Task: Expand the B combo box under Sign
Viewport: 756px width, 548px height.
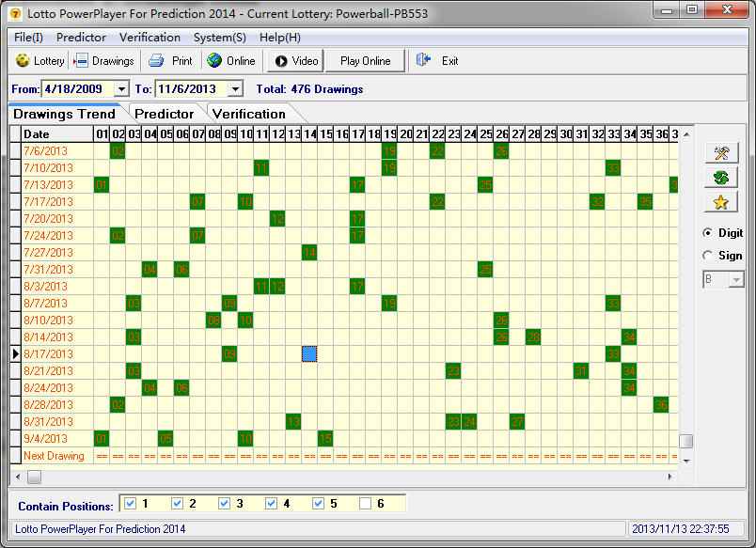Action: tap(736, 279)
